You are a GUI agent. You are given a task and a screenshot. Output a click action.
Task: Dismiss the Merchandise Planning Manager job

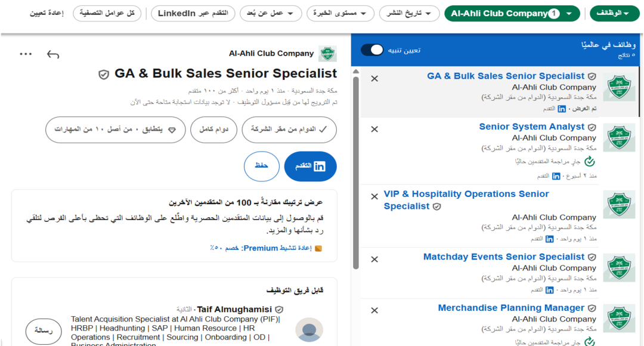[374, 311]
